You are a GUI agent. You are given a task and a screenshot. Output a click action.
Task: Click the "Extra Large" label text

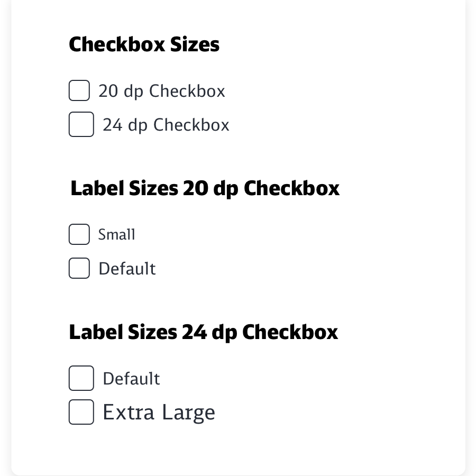tap(159, 413)
